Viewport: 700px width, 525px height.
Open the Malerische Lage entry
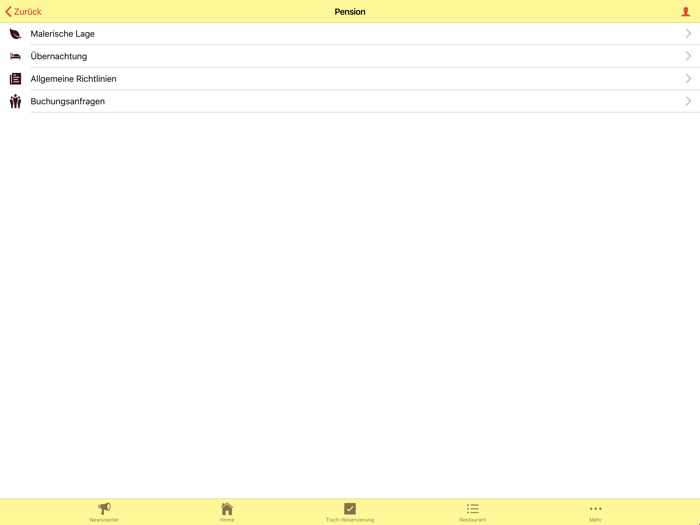pyautogui.click(x=350, y=34)
